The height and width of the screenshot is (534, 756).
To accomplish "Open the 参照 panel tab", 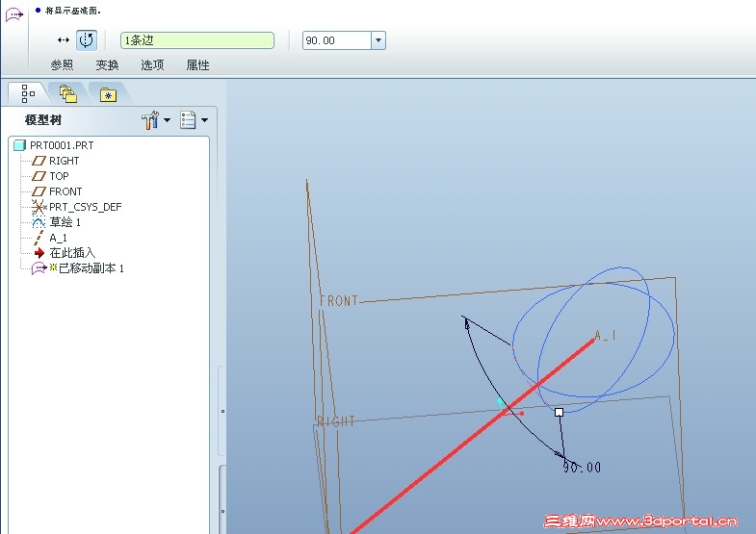I will click(x=62, y=65).
